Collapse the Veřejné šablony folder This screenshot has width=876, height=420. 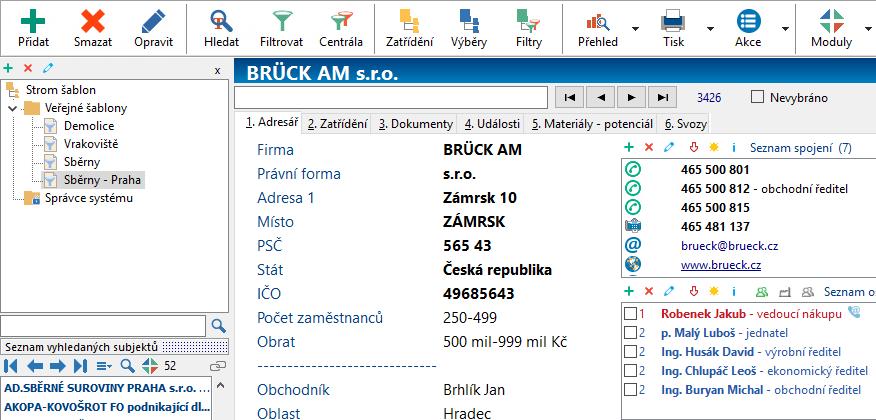[12, 108]
